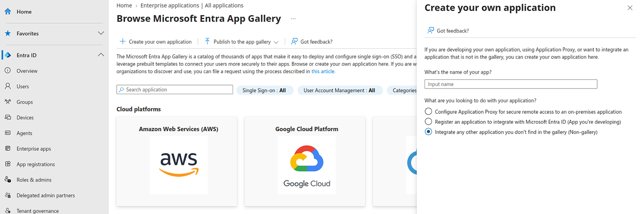The height and width of the screenshot is (214, 644).
Task: Open the Overview info icon
Action: (x=7, y=70)
